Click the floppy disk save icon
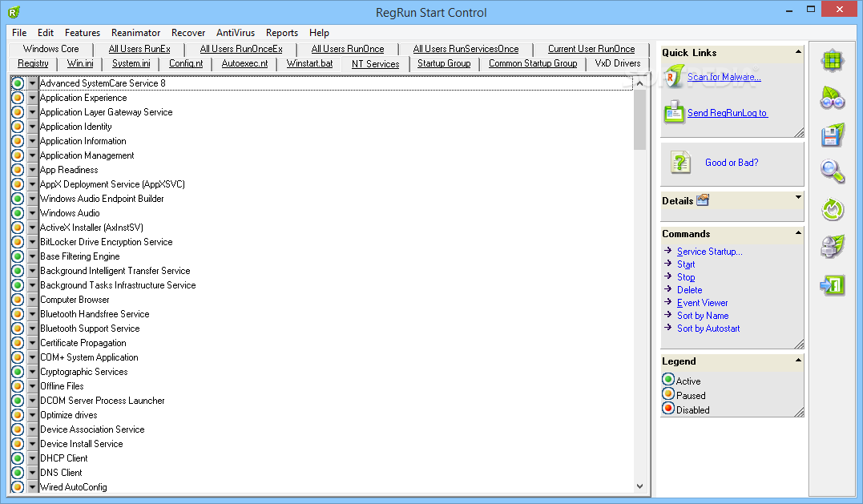Screen dimensions: 863x504 pos(833,135)
